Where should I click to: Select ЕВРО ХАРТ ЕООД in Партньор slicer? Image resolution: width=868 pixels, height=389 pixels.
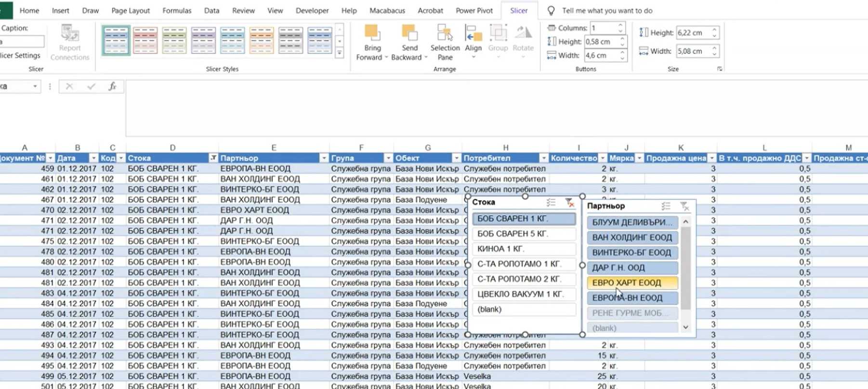[x=632, y=283]
